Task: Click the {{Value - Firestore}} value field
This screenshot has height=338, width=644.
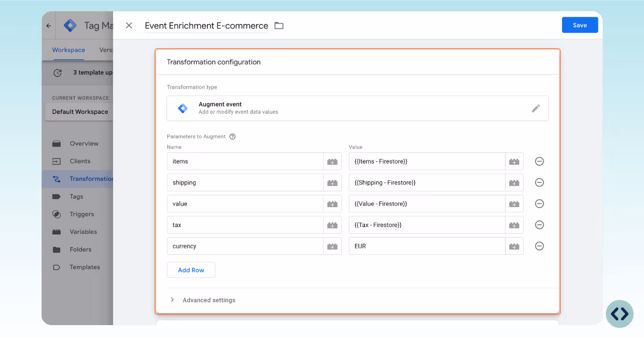Action: [427, 204]
